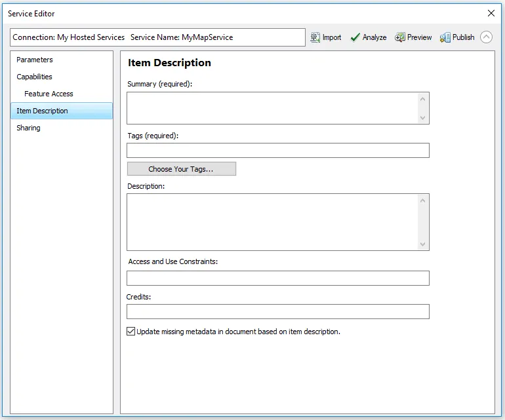The height and width of the screenshot is (420, 505).
Task: Open the Sharing section
Action: click(28, 128)
